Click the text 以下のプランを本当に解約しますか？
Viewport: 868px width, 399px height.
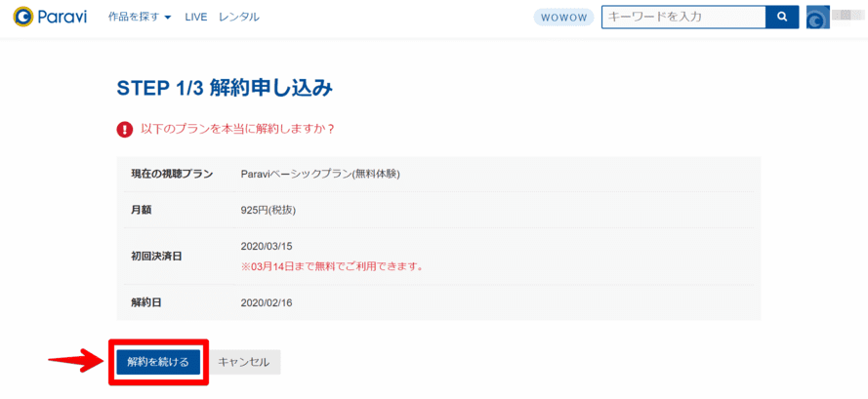pyautogui.click(x=238, y=130)
